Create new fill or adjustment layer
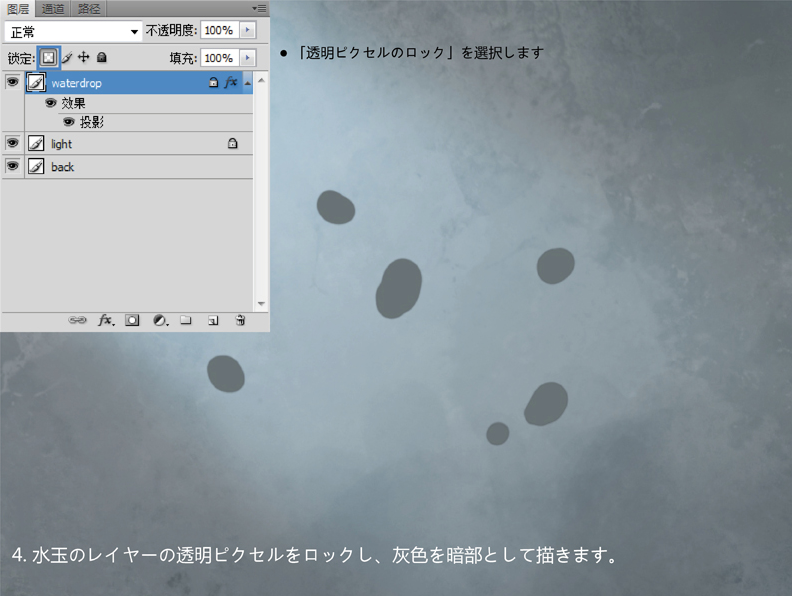 coord(160,320)
